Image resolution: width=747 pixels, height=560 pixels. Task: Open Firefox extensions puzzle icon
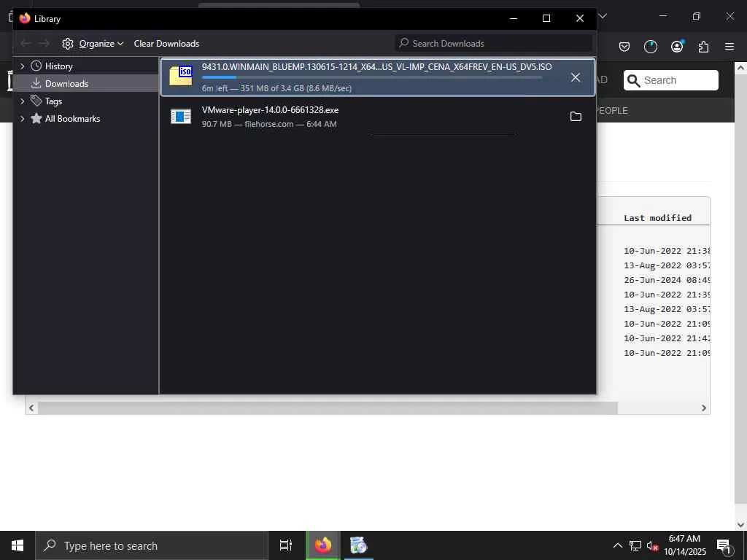coord(703,47)
